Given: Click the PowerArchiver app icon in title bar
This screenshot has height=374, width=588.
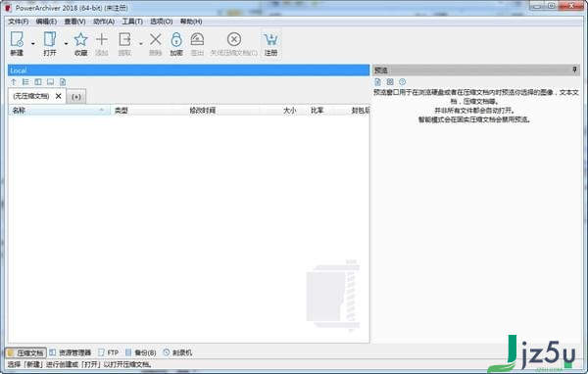Looking at the screenshot, I should click(x=8, y=8).
